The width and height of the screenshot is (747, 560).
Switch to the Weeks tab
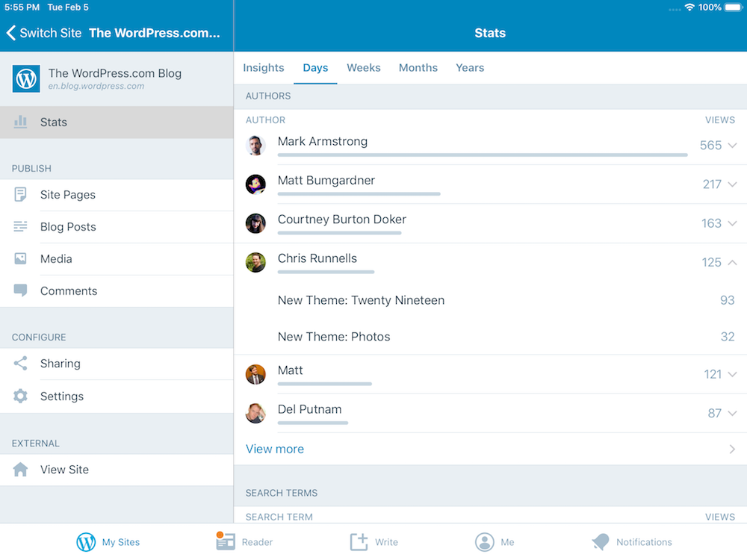tap(364, 68)
